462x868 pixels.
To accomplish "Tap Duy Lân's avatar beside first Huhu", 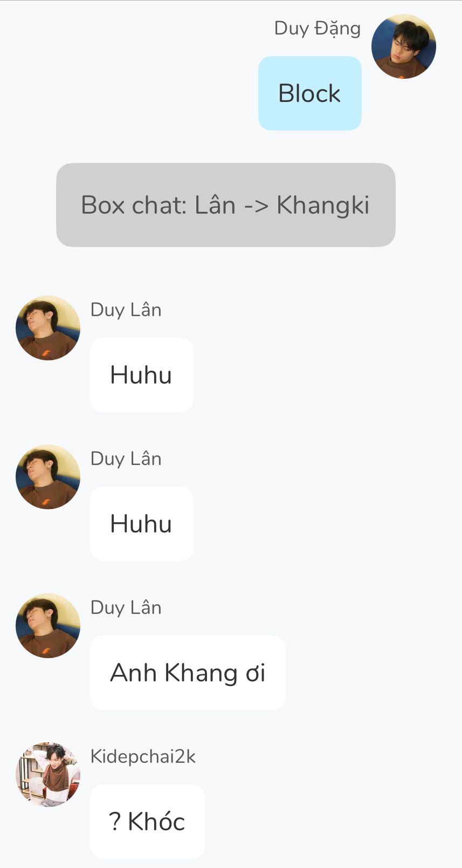I will 48,328.
